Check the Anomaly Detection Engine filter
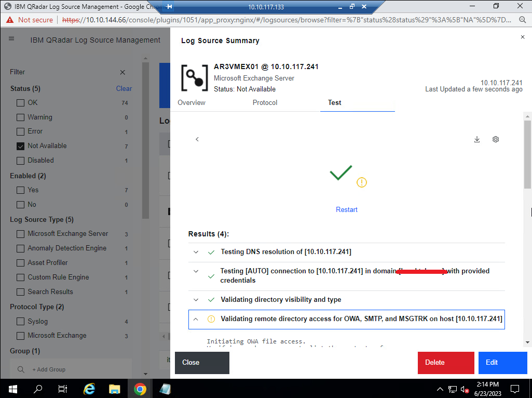 (20, 248)
